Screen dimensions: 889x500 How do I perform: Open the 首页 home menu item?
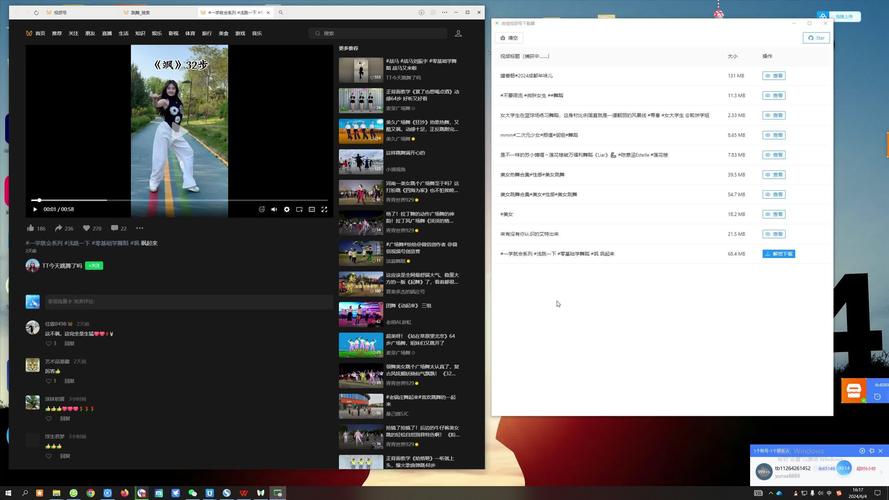click(40, 33)
